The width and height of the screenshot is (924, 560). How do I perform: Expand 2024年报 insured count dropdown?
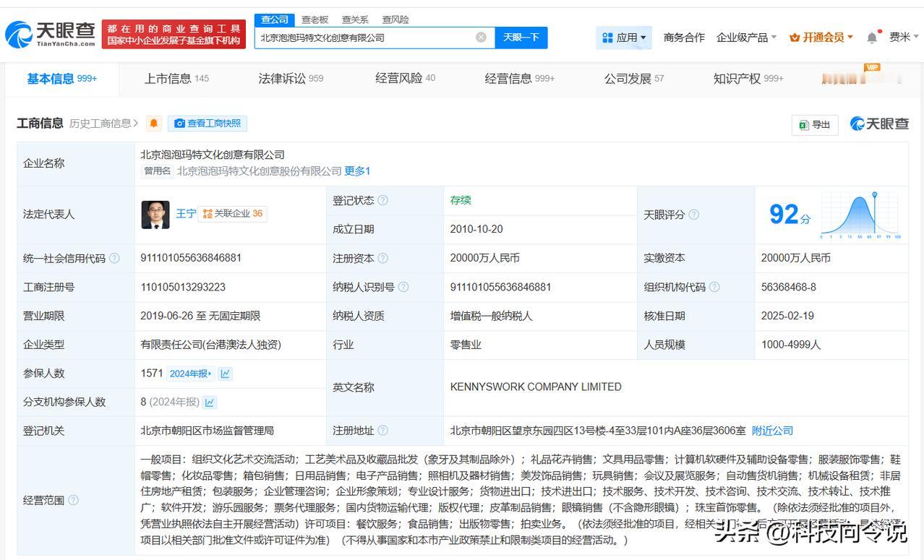coord(191,374)
